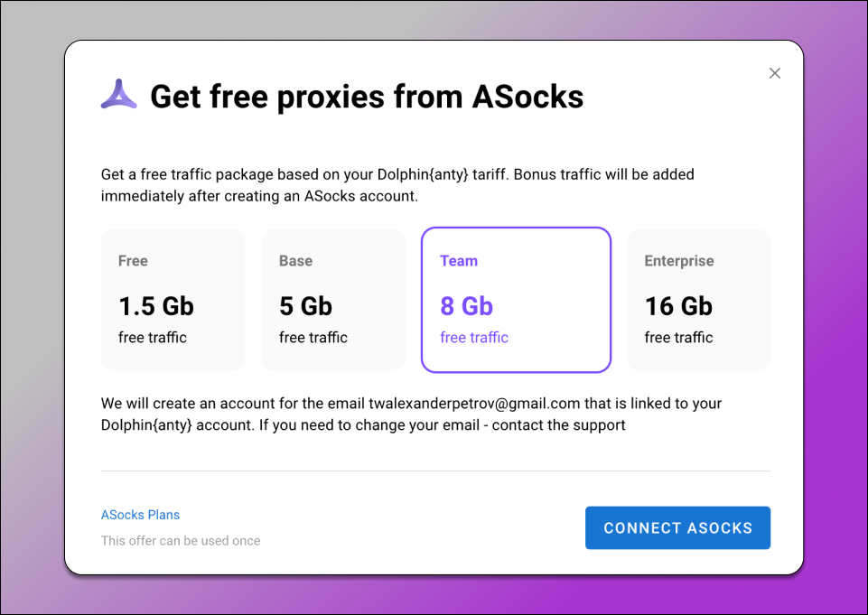Pick the Enterprise 16 Gb card
This screenshot has height=615, width=868.
coord(698,300)
